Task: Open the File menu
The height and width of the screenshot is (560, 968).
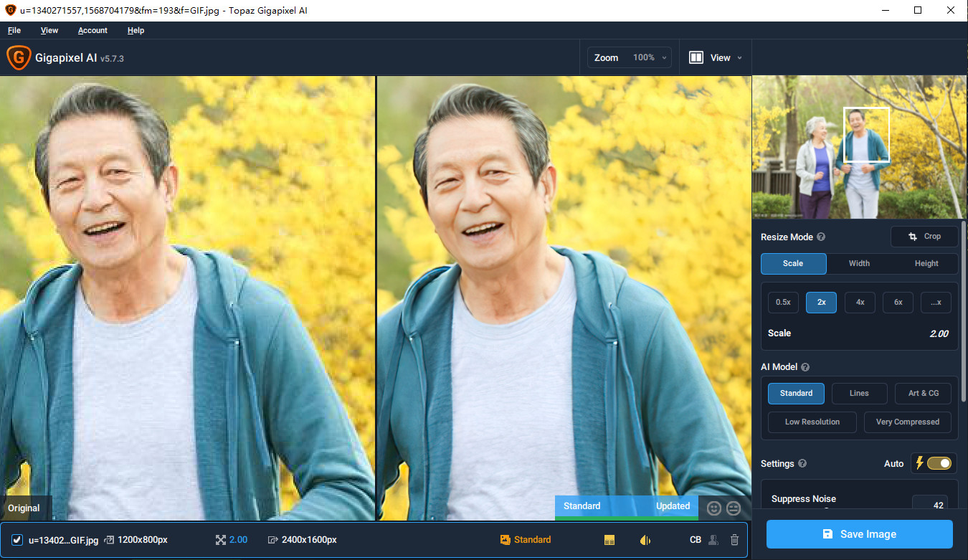Action: [14, 30]
